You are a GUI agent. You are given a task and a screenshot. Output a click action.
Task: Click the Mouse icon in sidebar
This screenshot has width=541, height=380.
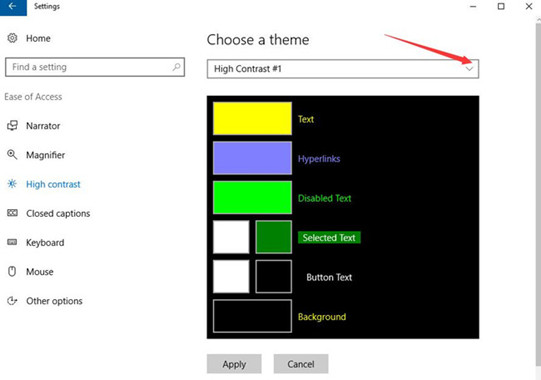[12, 272]
